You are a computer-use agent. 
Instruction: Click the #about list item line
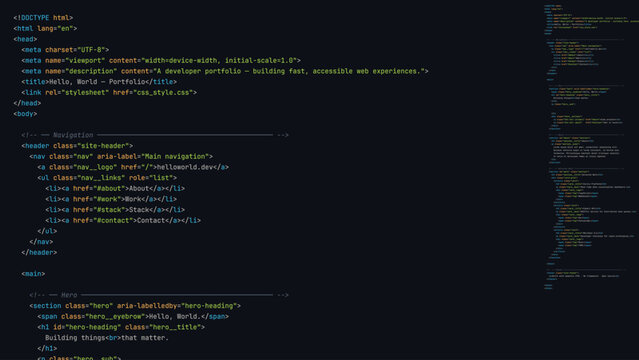coord(115,188)
